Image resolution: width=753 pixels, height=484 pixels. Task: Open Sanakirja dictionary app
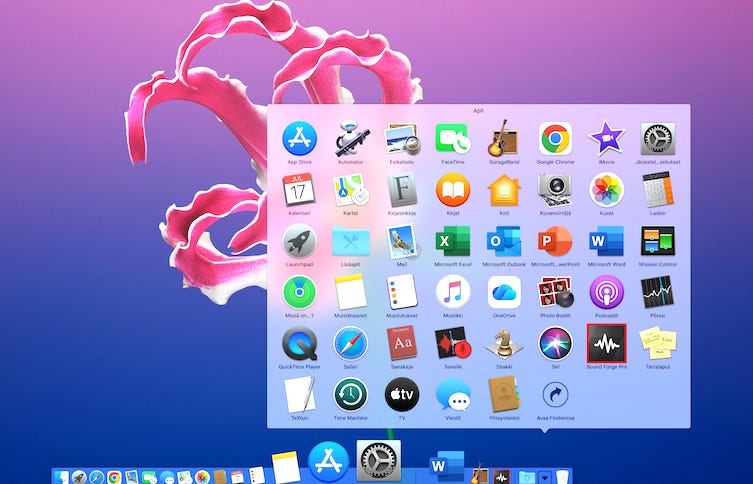(402, 344)
